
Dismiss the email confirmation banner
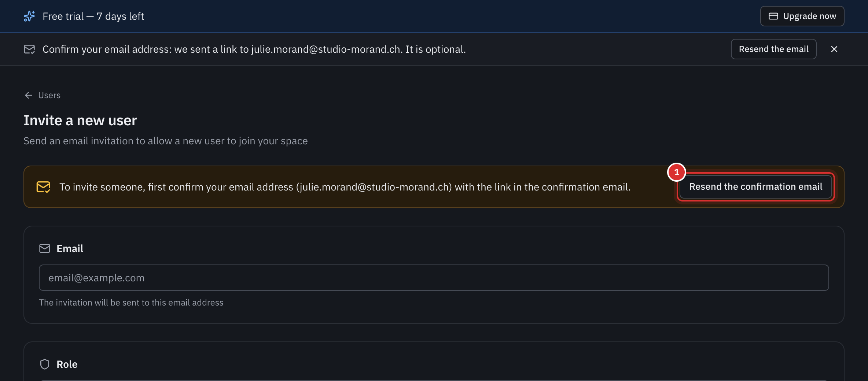(834, 49)
